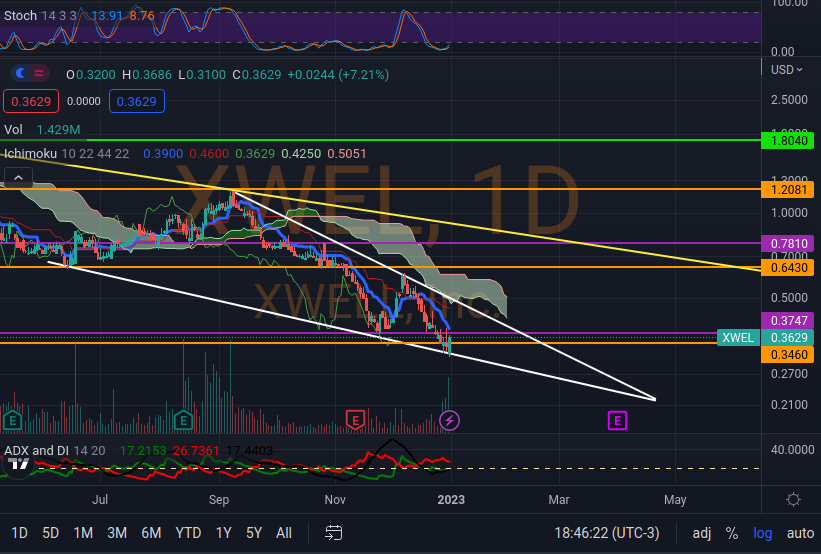821x554 pixels.
Task: Click the second green earnings E marker
Action: [183, 420]
